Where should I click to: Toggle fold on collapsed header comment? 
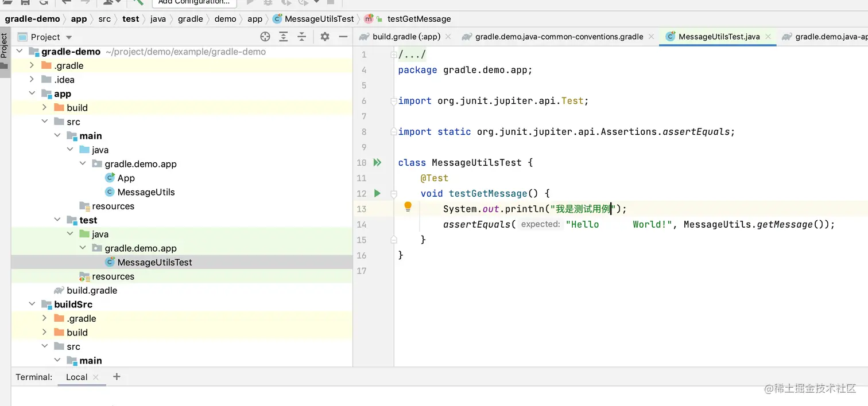394,55
